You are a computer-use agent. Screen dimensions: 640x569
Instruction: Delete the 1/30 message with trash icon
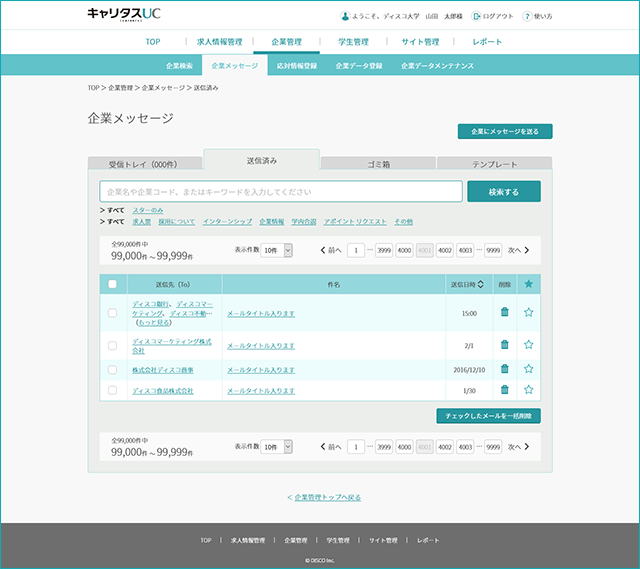(504, 389)
